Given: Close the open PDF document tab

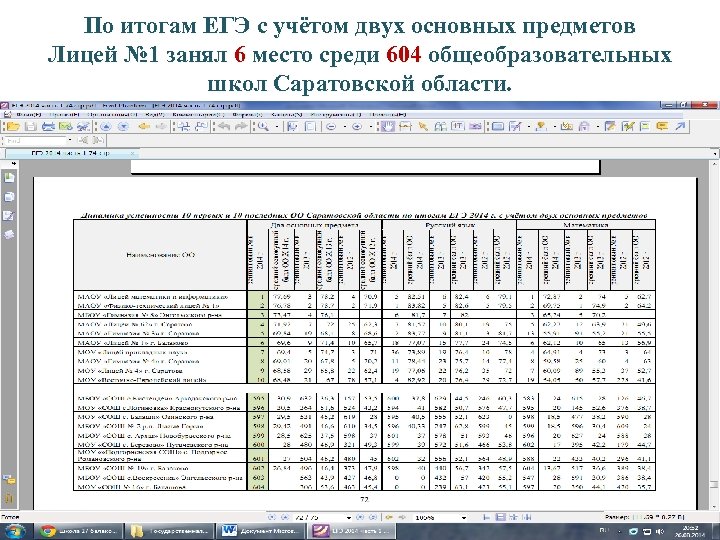Looking at the screenshot, I should [132, 153].
